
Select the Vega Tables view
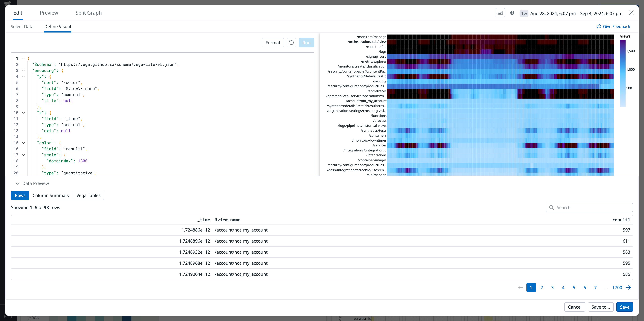tap(88, 195)
